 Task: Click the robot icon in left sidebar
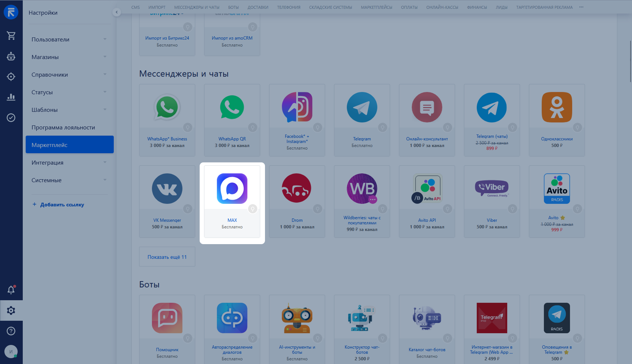11,56
